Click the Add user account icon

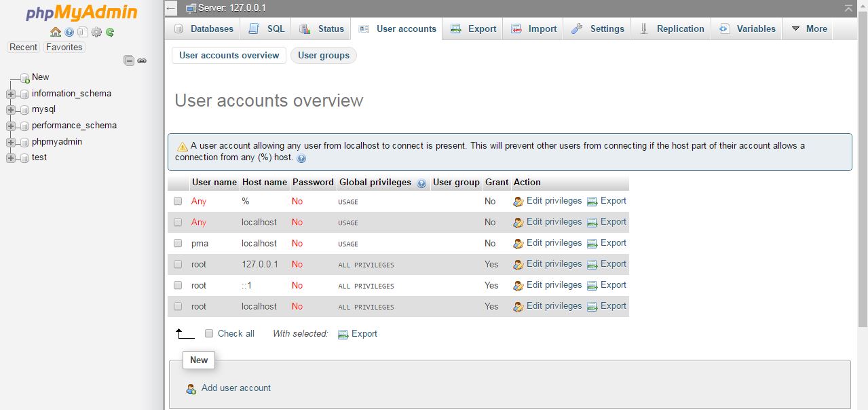190,388
